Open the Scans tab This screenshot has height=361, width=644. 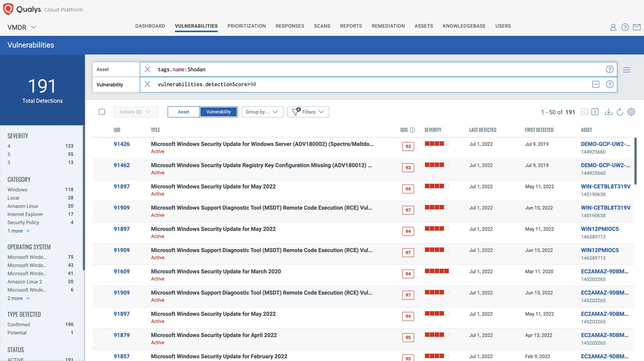(x=322, y=26)
